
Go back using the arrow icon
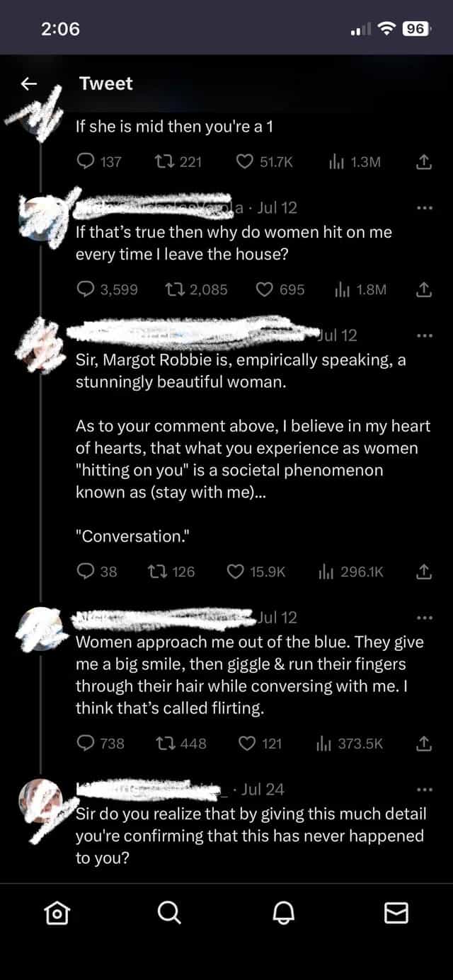click(28, 83)
